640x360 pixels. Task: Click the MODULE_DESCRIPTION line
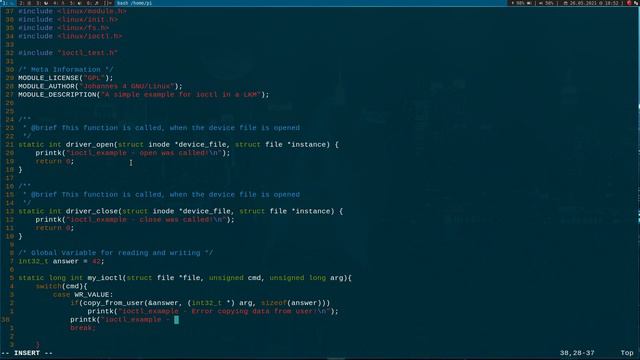[143, 95]
